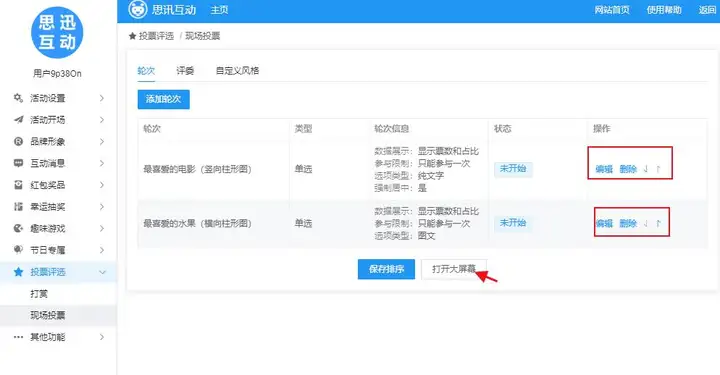
Task: Click the 未开始 status of 最喜爱的电影
Action: point(513,168)
